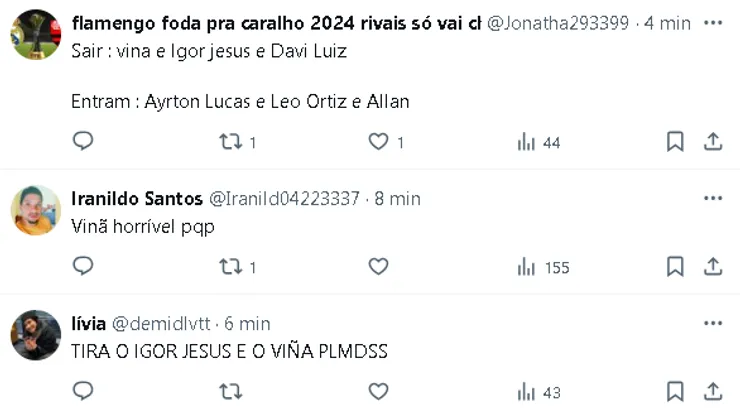Like Iranildo Santos' tweet
Viewport: 740px width, 416px height.
point(378,266)
